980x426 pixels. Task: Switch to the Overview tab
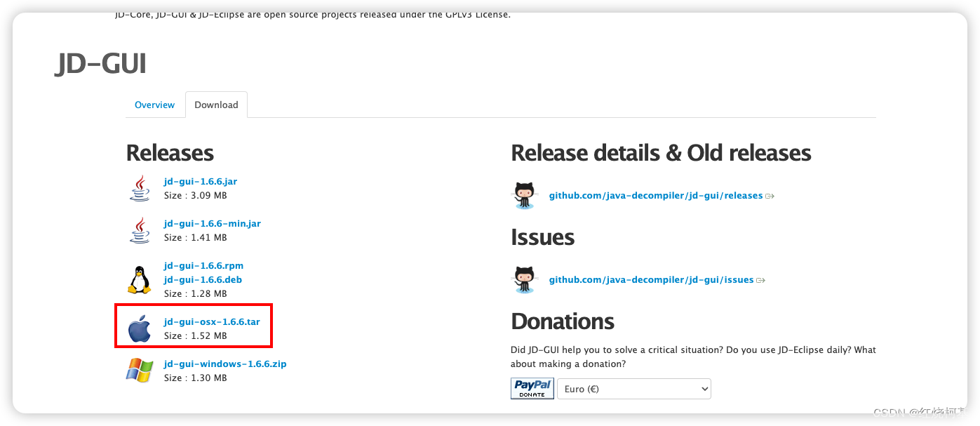tap(154, 105)
